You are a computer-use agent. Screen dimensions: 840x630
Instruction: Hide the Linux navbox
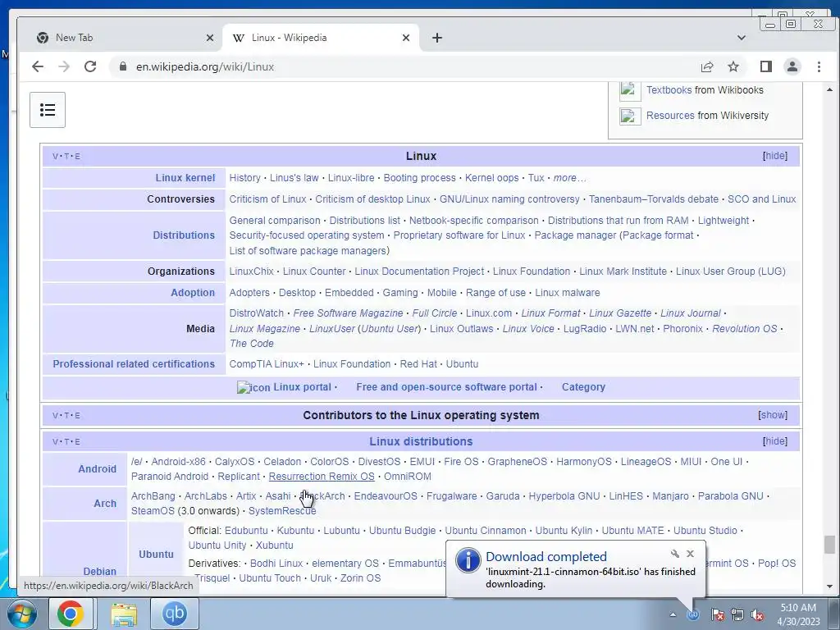(774, 156)
